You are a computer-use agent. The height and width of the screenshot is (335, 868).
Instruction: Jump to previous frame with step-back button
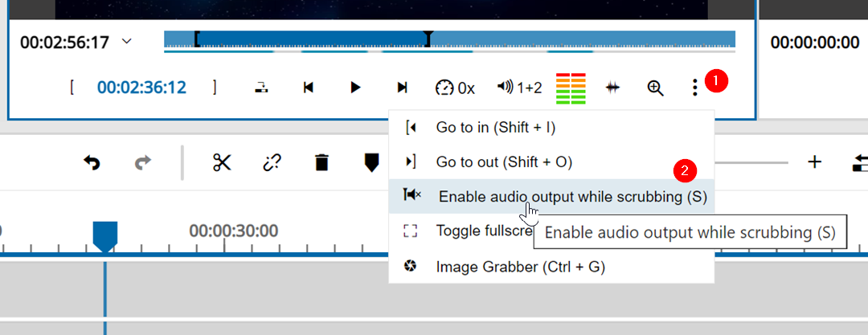[x=308, y=88]
